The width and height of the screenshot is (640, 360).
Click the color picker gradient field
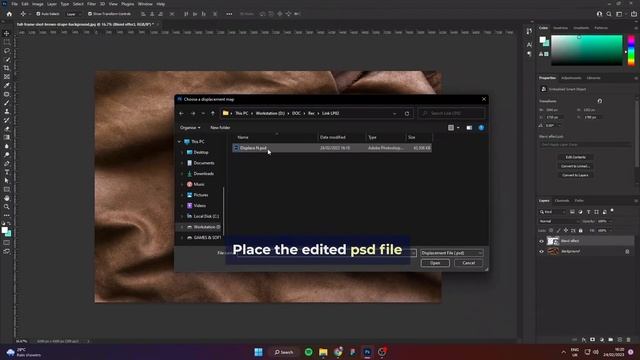587,51
